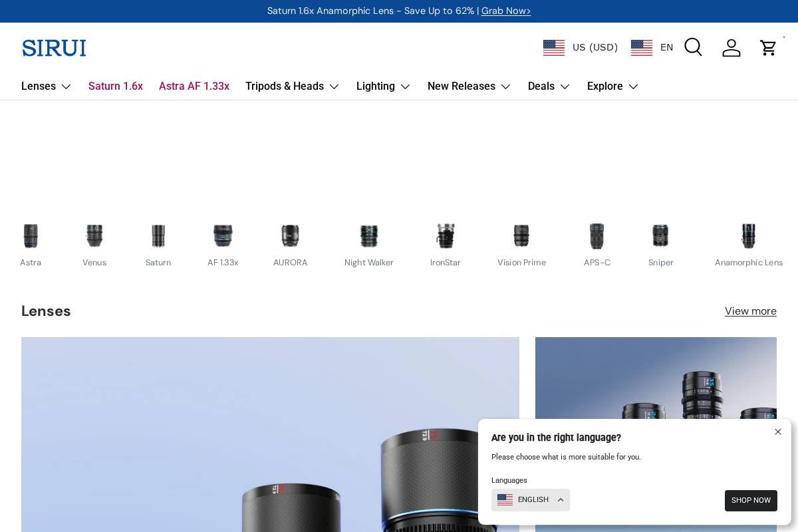Viewport: 798px width, 532px height.
Task: Expand the Lighting menu
Action: coord(383,86)
